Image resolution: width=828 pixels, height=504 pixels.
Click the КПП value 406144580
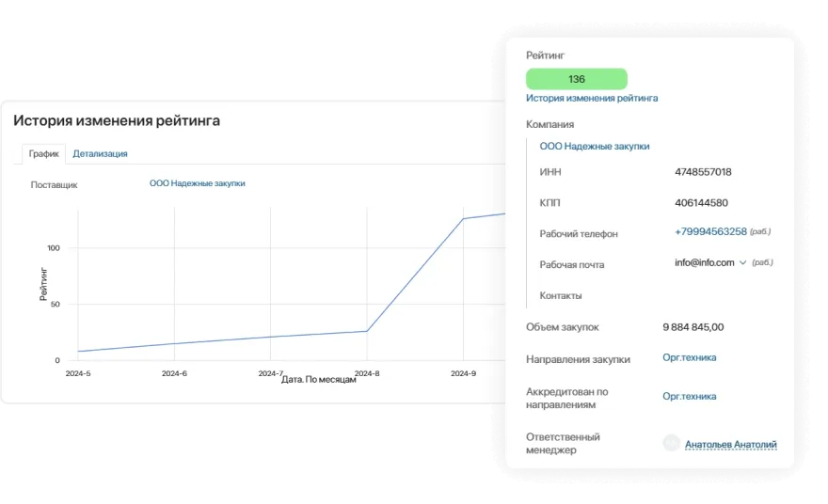(701, 203)
